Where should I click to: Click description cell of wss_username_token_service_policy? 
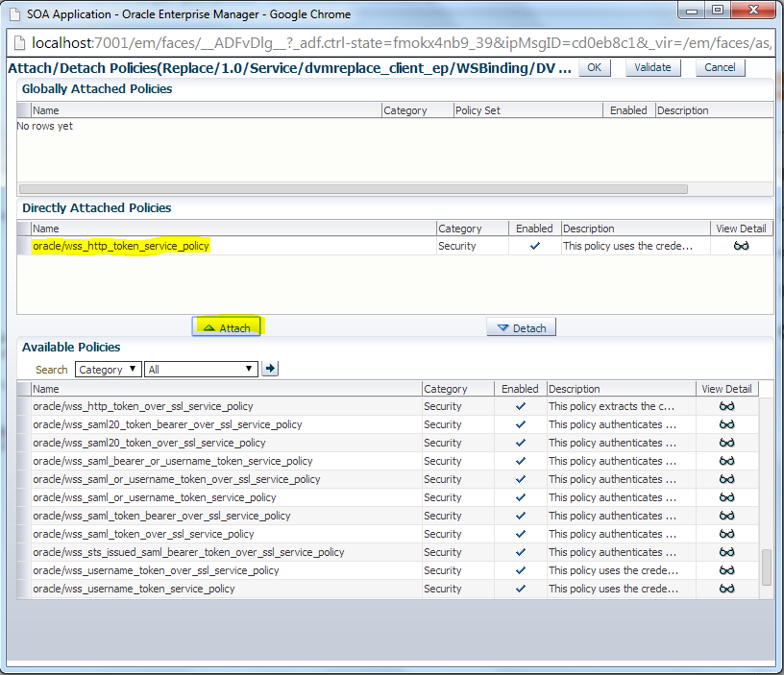tap(621, 589)
